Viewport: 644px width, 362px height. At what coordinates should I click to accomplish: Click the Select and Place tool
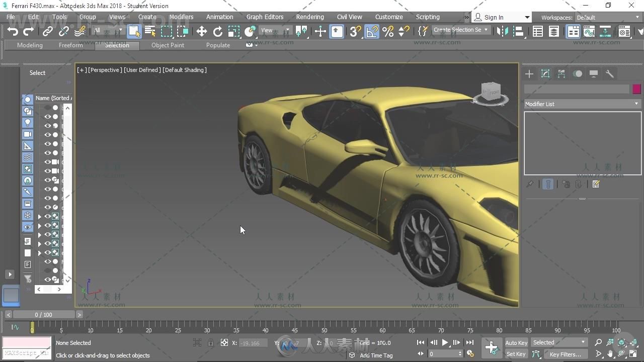(x=250, y=32)
